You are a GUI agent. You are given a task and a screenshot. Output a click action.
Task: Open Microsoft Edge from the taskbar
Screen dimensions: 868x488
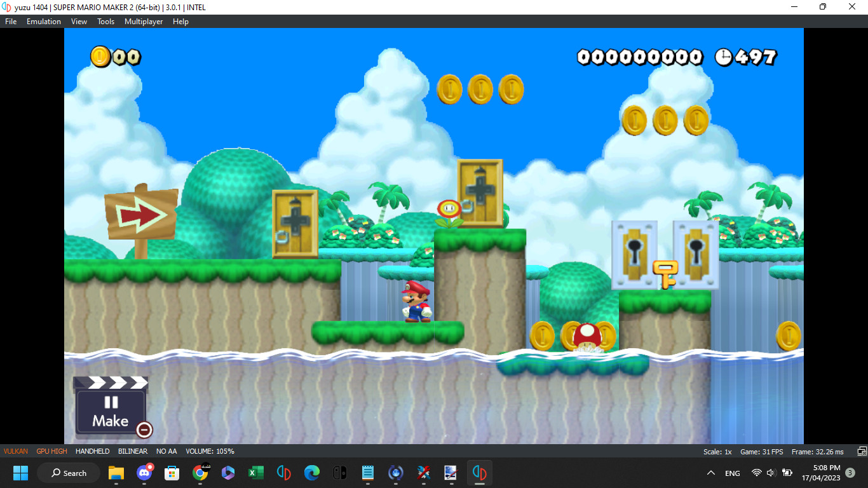pyautogui.click(x=311, y=473)
